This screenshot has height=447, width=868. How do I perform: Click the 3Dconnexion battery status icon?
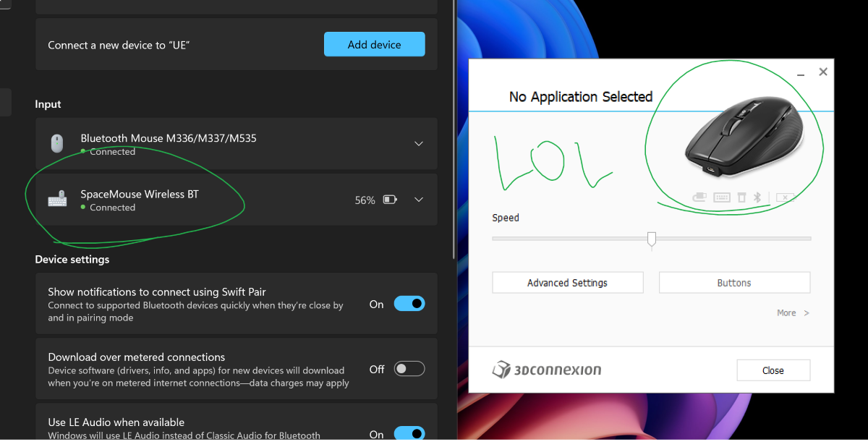pyautogui.click(x=786, y=197)
